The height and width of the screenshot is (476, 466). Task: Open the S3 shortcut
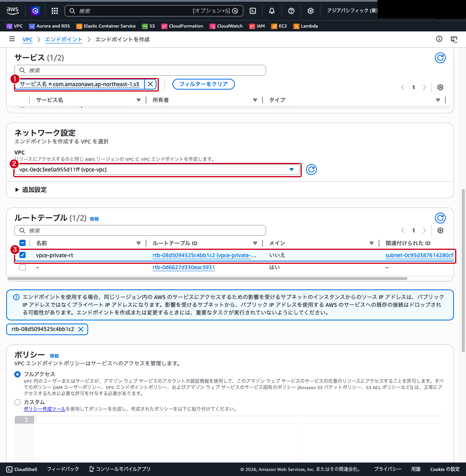(148, 26)
